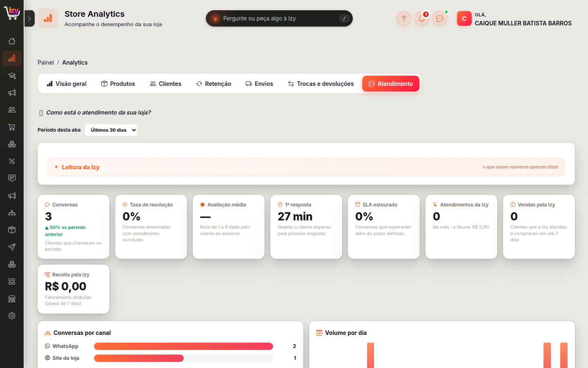This screenshot has height=368, width=588.
Task: Click the megaphone icon below the graduation cap
Action: pyautogui.click(x=12, y=93)
